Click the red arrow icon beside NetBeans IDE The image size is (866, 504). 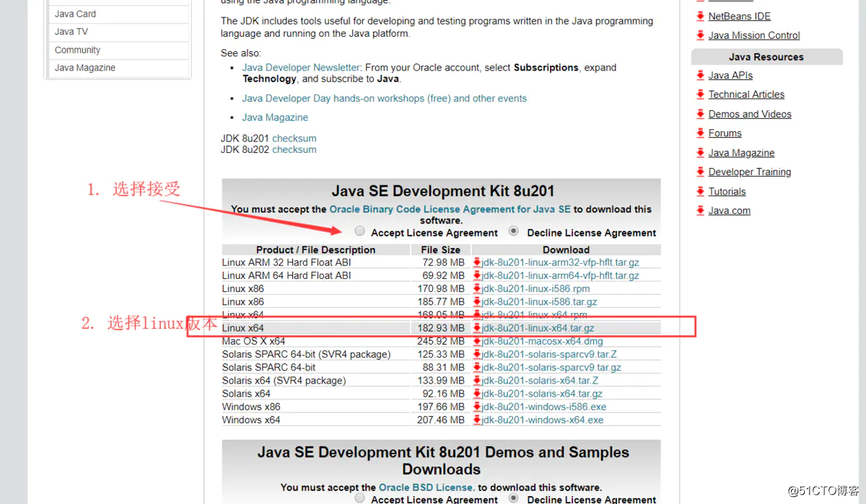point(701,16)
